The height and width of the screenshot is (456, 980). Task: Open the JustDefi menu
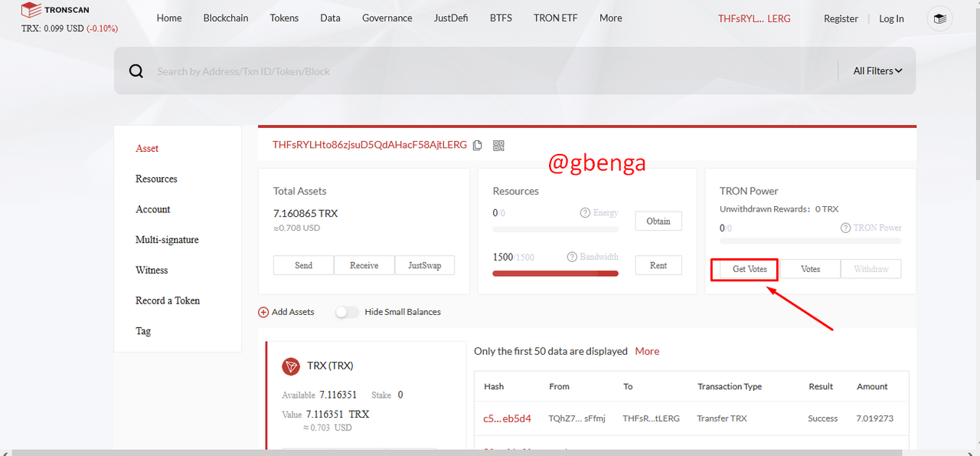tap(451, 18)
